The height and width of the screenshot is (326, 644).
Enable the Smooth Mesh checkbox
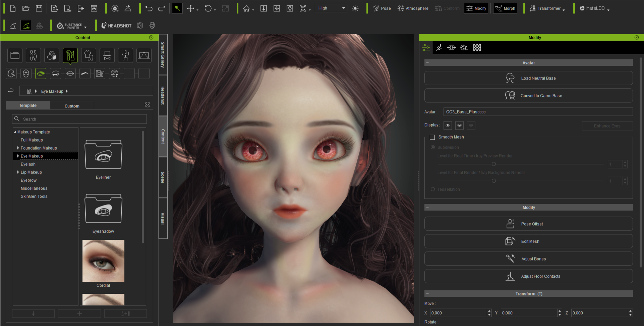pyautogui.click(x=432, y=137)
